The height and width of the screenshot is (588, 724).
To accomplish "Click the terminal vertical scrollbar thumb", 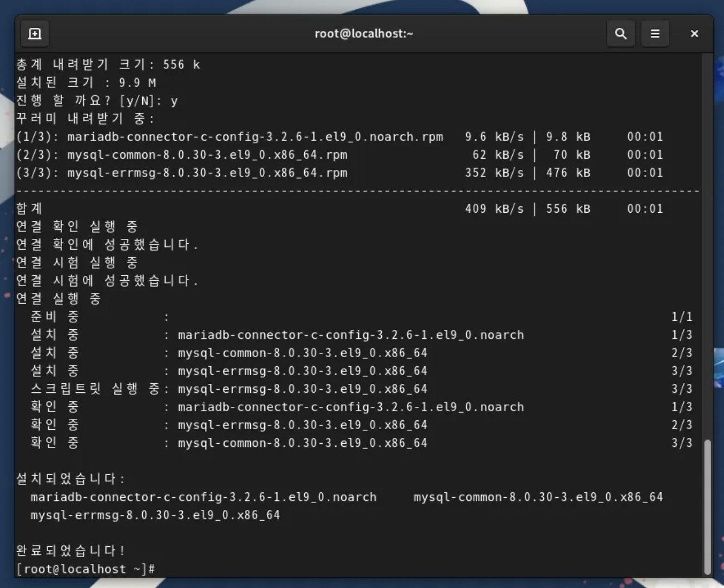I will (x=707, y=507).
